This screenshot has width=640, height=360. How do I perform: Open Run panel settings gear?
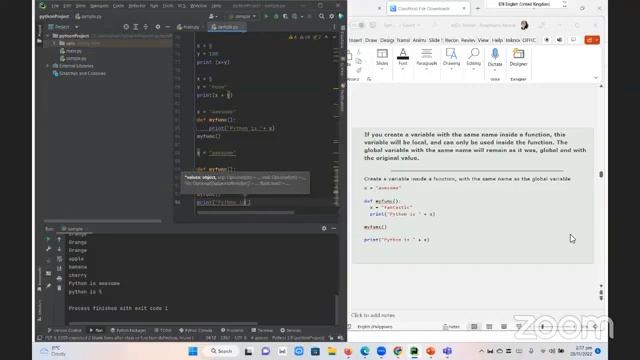tap(324, 229)
